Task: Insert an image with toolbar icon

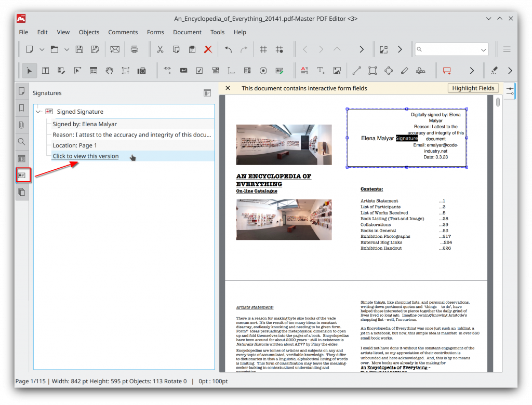Action: (x=337, y=71)
